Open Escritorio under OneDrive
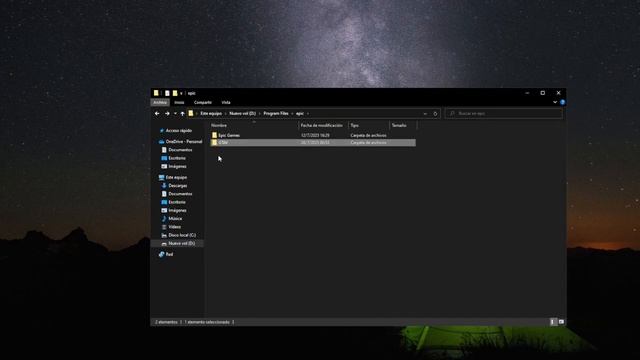The height and width of the screenshot is (360, 640). click(x=173, y=158)
